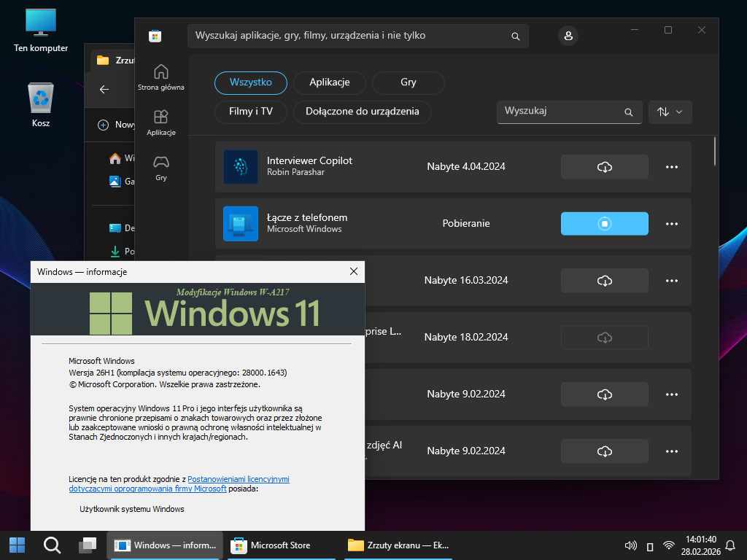The width and height of the screenshot is (747, 560).
Task: Open the sort order dropdown
Action: click(670, 112)
